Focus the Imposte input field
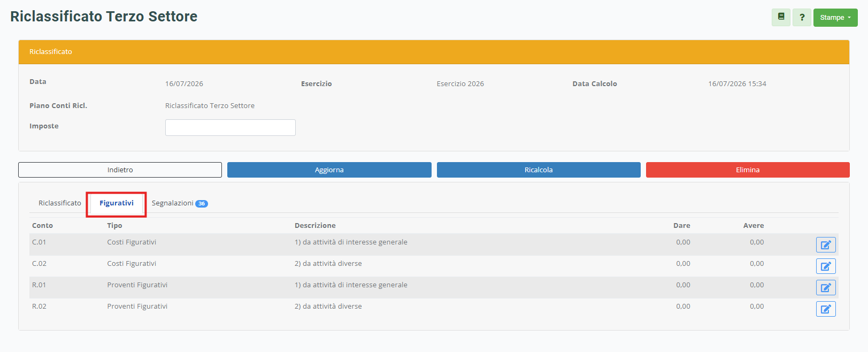 tap(231, 127)
